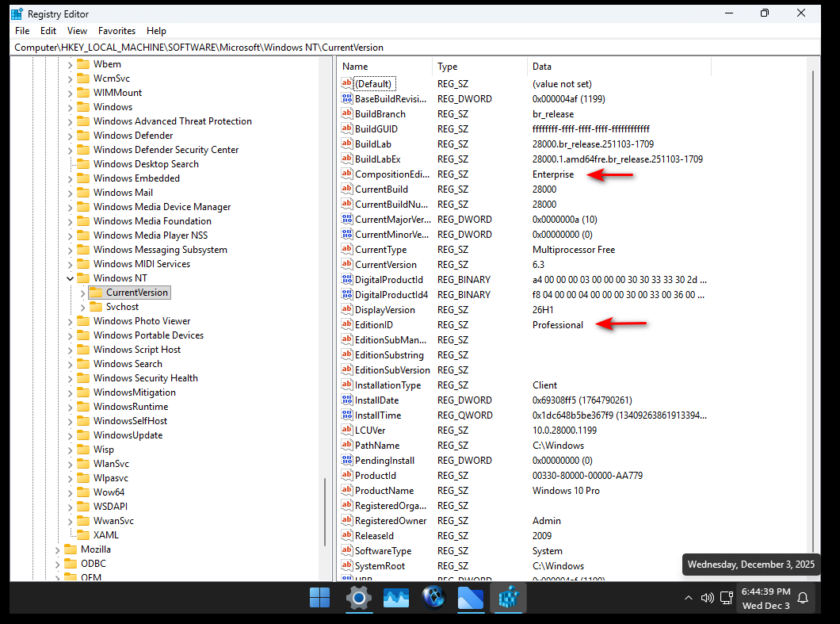The height and width of the screenshot is (624, 840).
Task: Select the CurrentVersion tree key
Action: click(136, 292)
